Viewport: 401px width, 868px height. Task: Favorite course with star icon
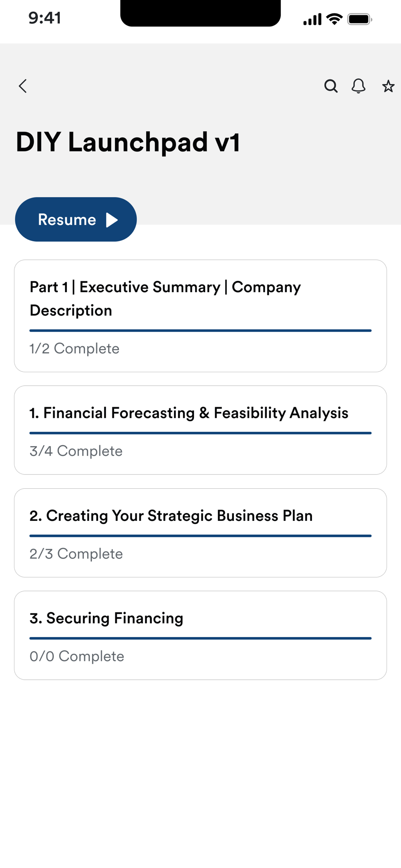coord(388,86)
